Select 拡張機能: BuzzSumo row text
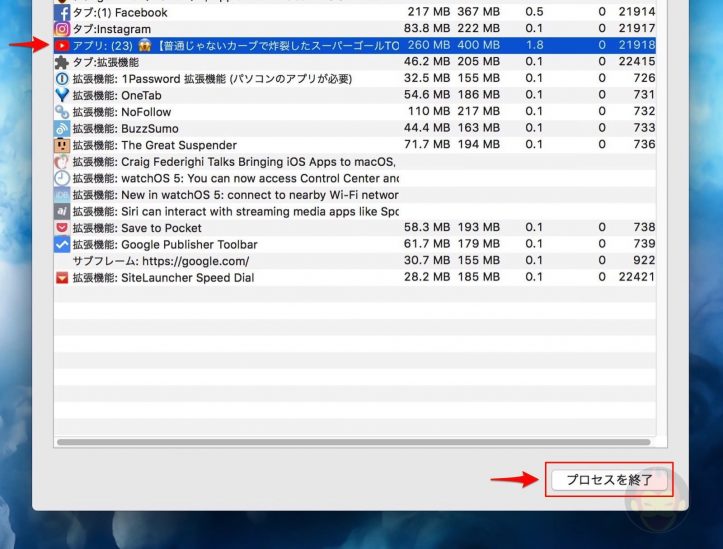The height and width of the screenshot is (549, 723). point(125,129)
